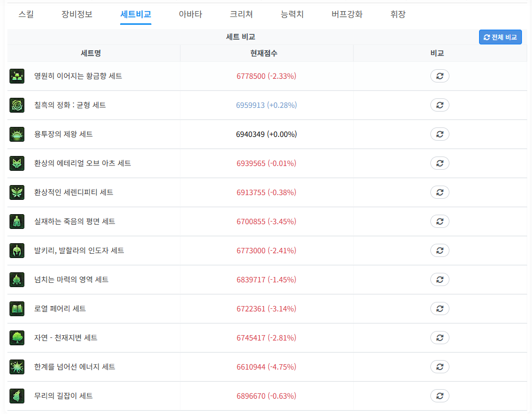
Task: Click the 용투장의 제왕 세트 icon
Action: [x=17, y=134]
